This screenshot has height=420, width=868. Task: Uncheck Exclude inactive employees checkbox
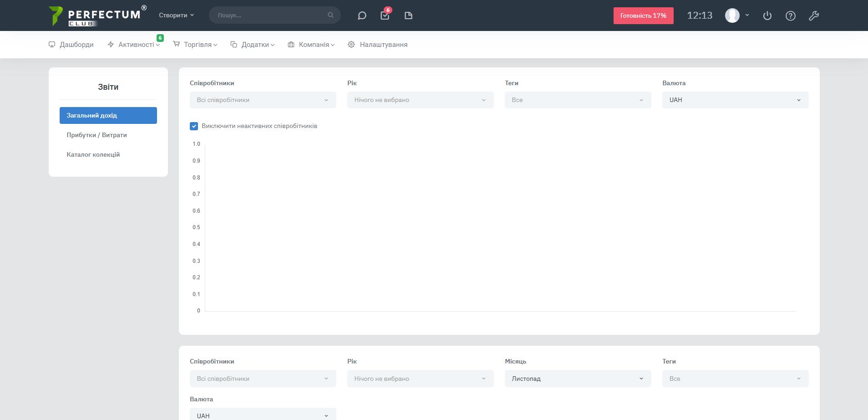(194, 126)
